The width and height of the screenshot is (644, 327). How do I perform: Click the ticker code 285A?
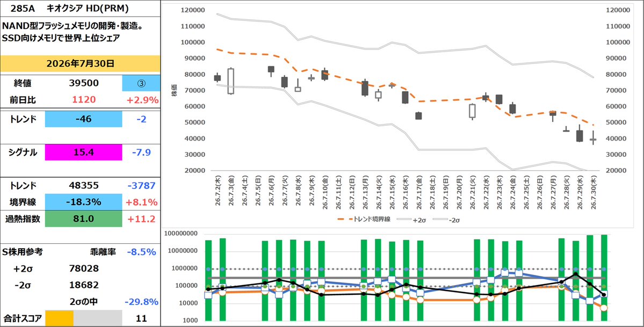22,8
